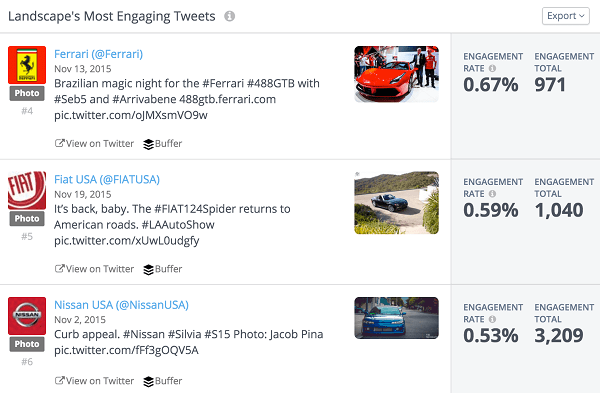Viewport: 600px width, 393px height.
Task: Open the Export dropdown
Action: click(566, 16)
